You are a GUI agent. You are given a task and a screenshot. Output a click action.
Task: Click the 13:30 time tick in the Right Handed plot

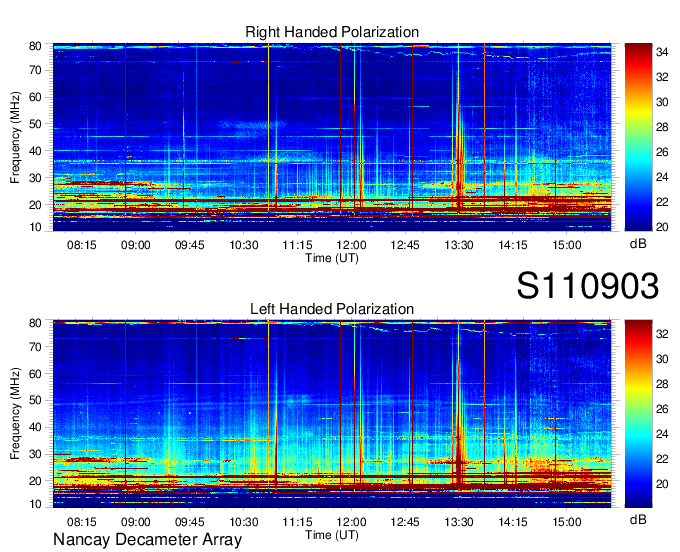(459, 245)
